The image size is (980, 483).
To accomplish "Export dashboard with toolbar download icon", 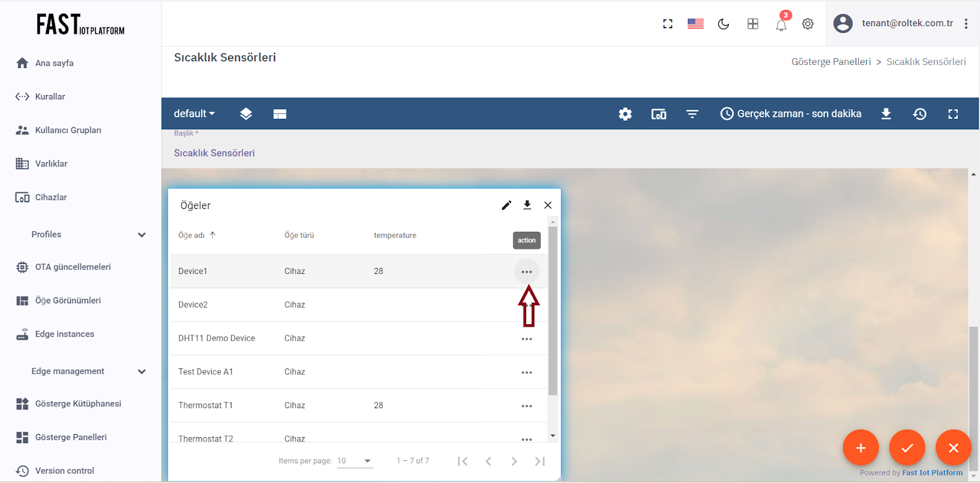I will pyautogui.click(x=886, y=114).
